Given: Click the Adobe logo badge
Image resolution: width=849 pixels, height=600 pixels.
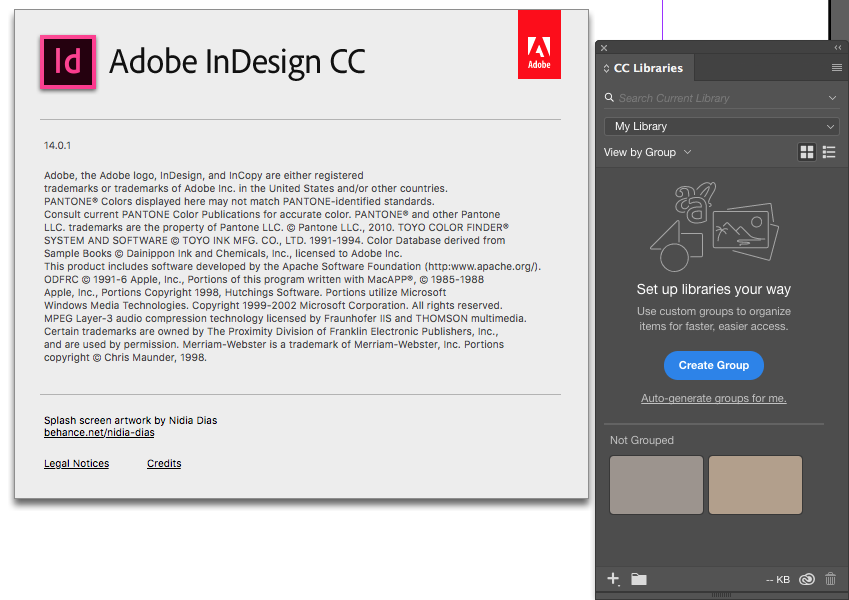Looking at the screenshot, I should click(x=539, y=45).
